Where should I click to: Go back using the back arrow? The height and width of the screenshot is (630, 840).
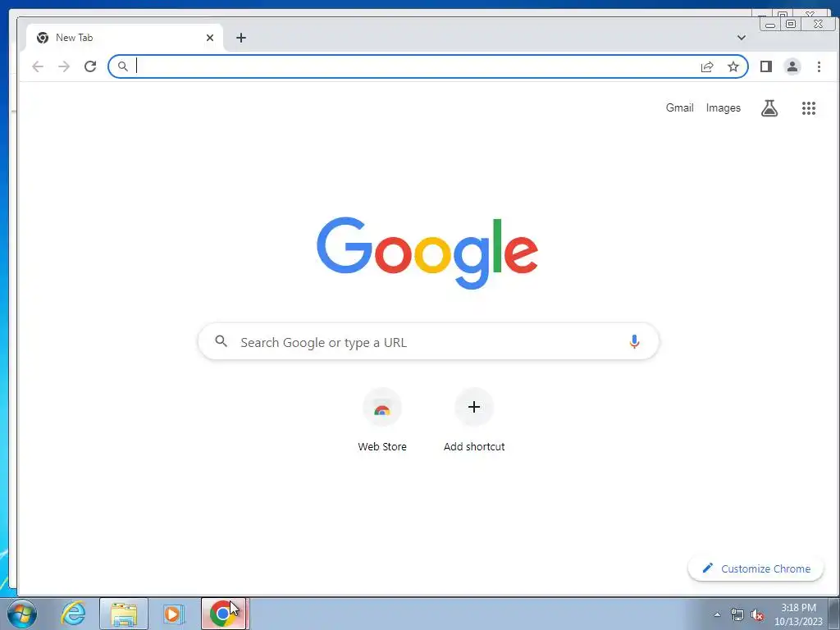pyautogui.click(x=38, y=66)
